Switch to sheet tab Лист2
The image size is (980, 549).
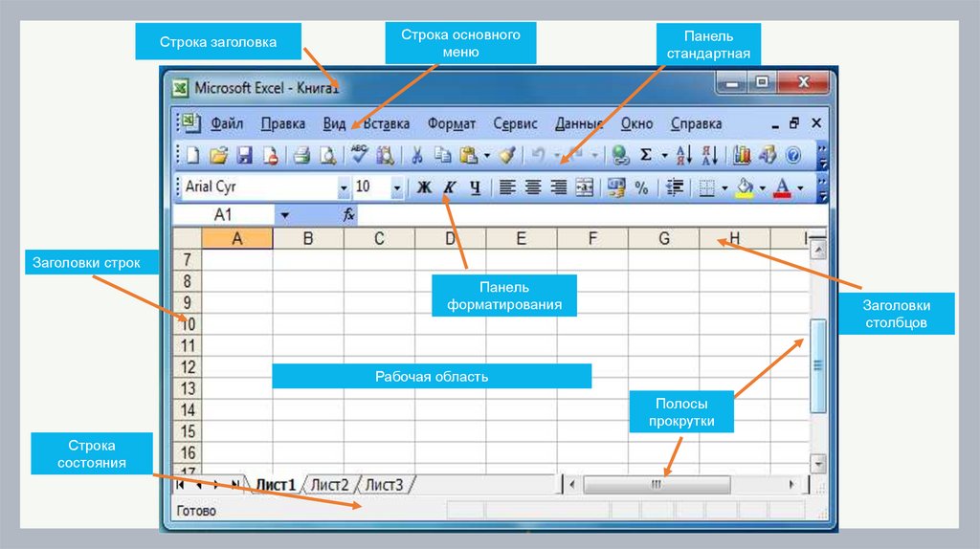[x=329, y=485]
